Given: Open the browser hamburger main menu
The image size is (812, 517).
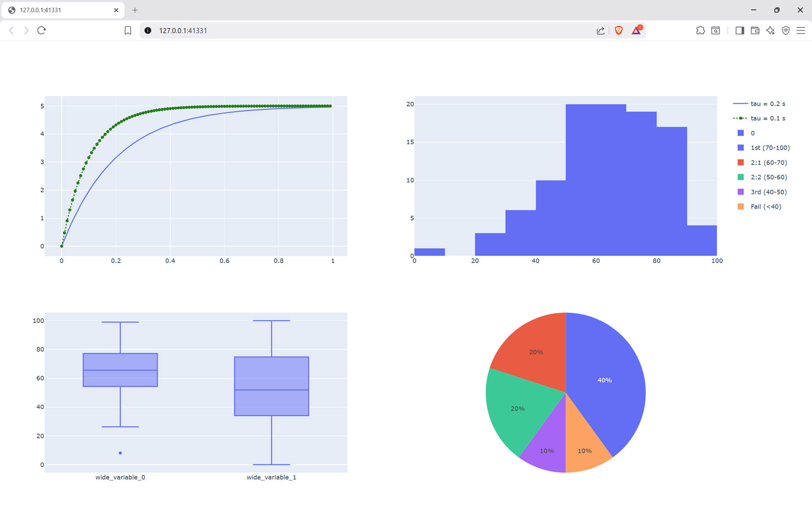Looking at the screenshot, I should click(x=801, y=30).
